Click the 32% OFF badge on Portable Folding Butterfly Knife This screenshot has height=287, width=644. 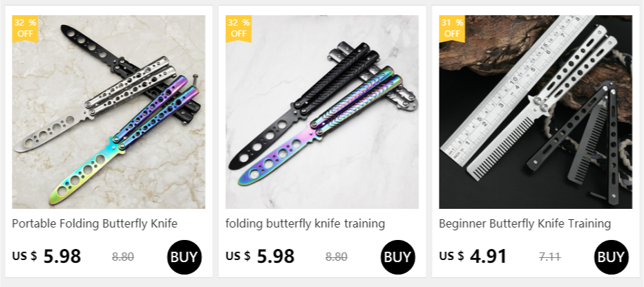[25, 28]
